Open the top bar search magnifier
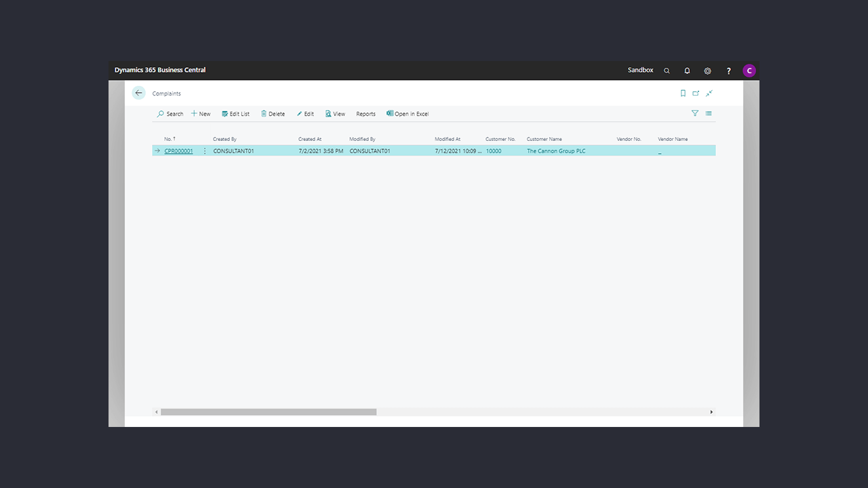Screen dimensions: 868x488 click(x=667, y=70)
